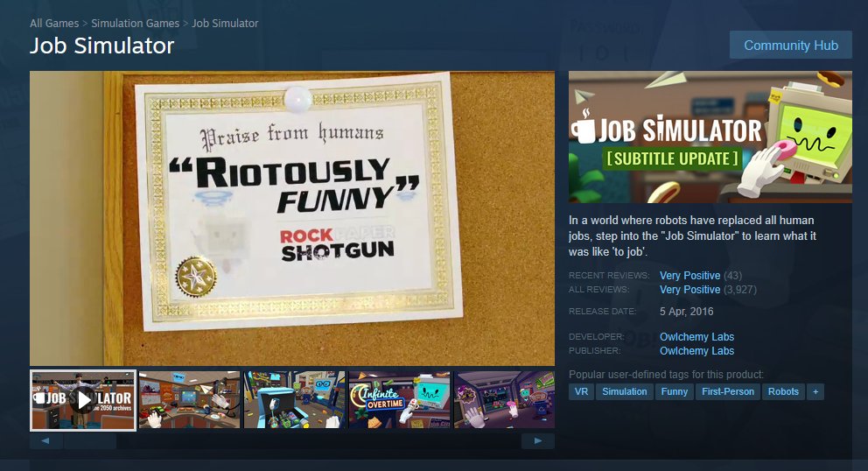Screen dimensions: 868x471
Task: Play the trailer video thumbnail
Action: (83, 400)
